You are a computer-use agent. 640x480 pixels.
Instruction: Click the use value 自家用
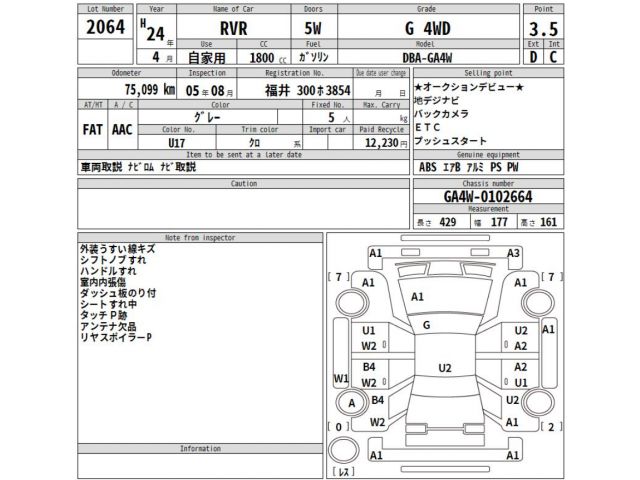[207, 58]
